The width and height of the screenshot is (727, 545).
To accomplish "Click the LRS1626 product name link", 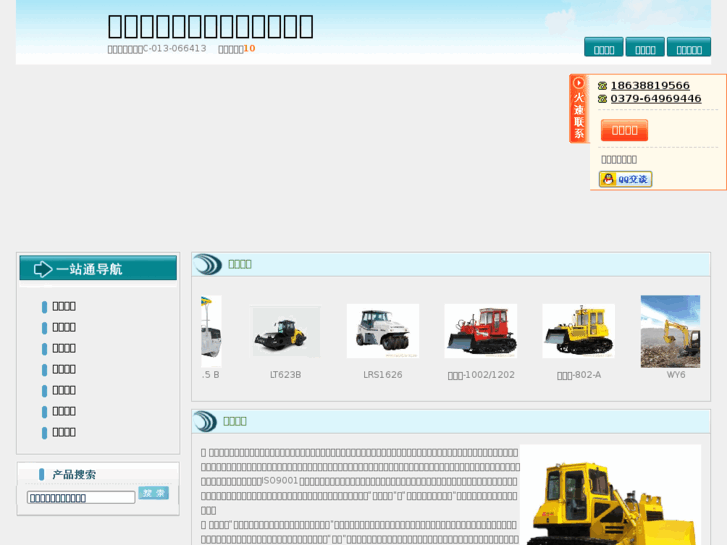I will point(383,375).
